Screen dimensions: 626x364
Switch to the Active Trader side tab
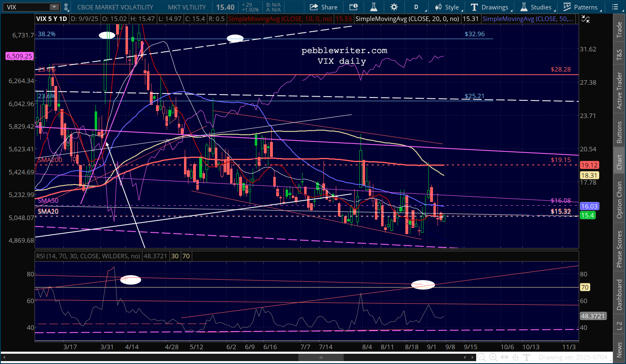tap(619, 91)
